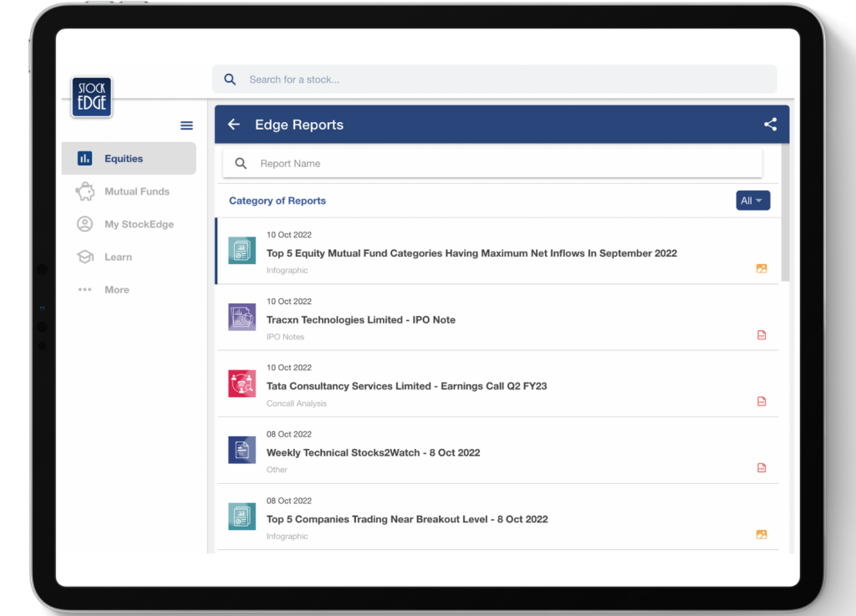
Task: Click the Learn graduation cap icon
Action: 84,257
